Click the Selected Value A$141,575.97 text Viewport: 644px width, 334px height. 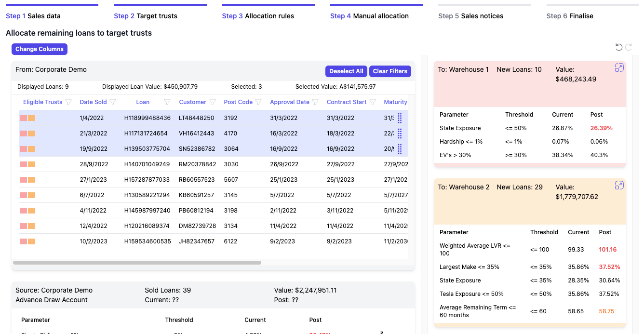pyautogui.click(x=335, y=87)
